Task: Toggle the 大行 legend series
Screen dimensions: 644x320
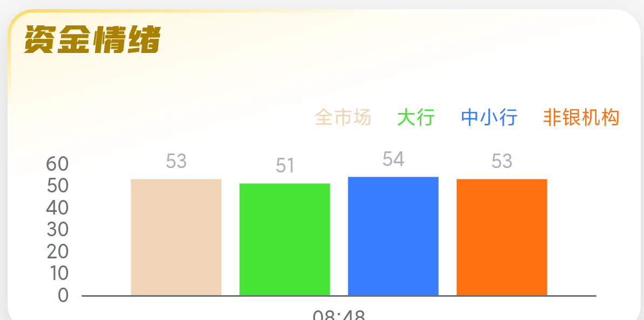Action: [x=416, y=118]
